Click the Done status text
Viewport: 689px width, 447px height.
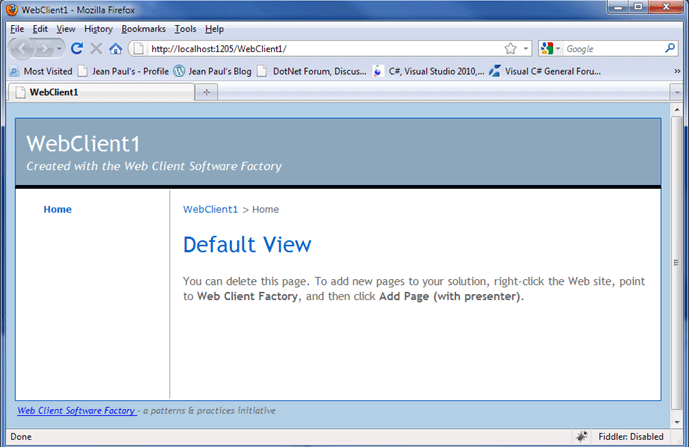pyautogui.click(x=21, y=437)
